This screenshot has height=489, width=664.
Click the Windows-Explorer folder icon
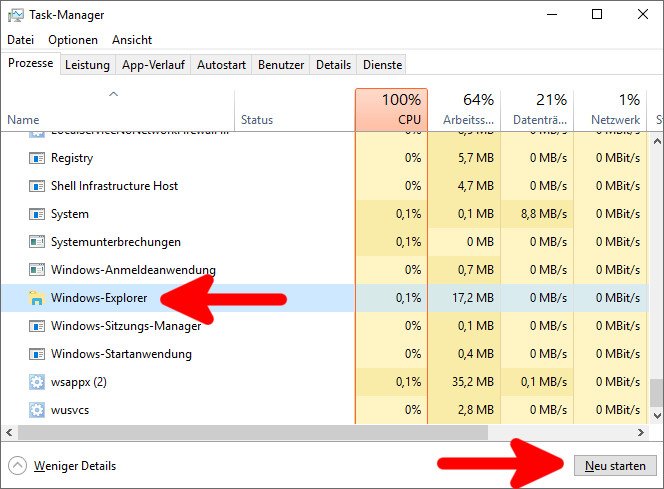click(x=36, y=298)
